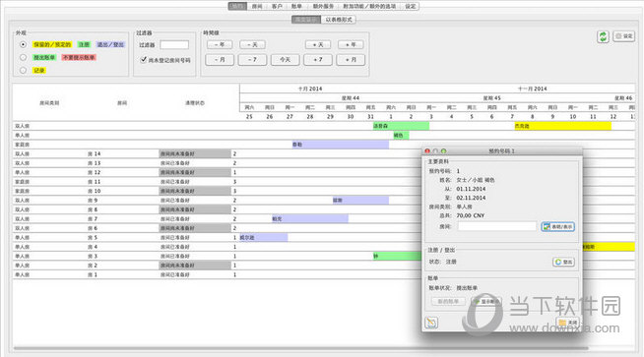Viewport: 644px width, 357px height.
Task: Click gray cleaning status cell for 房 14
Action: click(x=195, y=153)
